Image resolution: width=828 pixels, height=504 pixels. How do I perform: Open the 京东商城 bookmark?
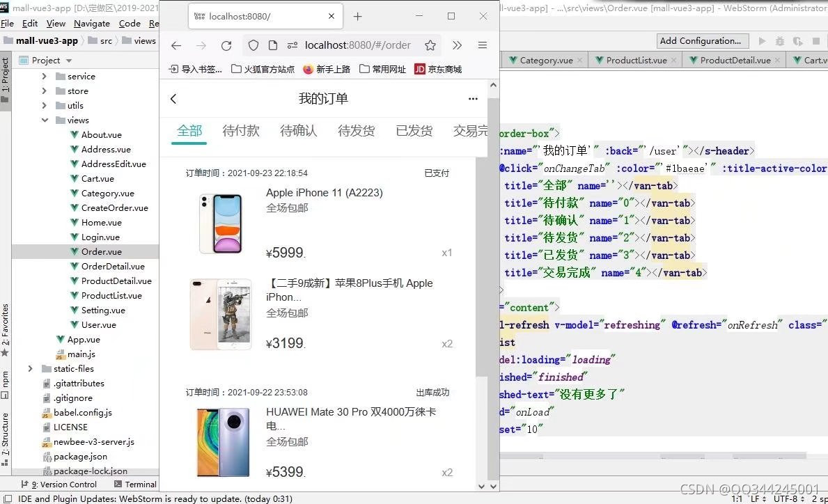coord(438,69)
